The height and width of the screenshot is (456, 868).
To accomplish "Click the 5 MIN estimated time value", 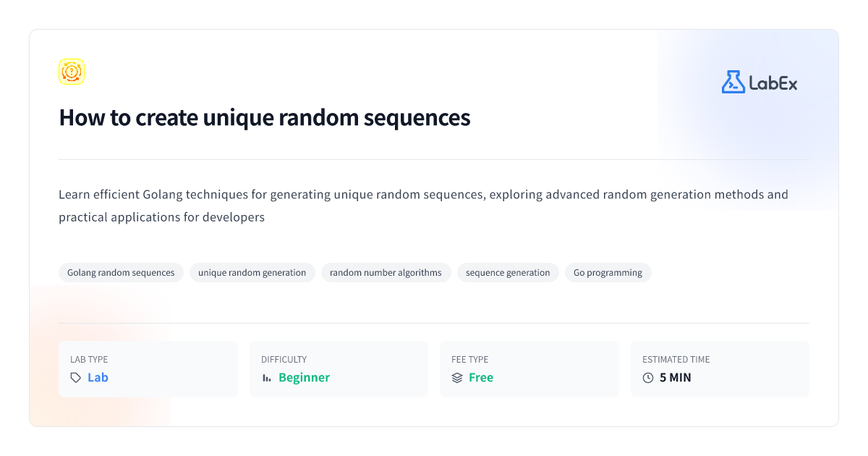I will point(676,378).
